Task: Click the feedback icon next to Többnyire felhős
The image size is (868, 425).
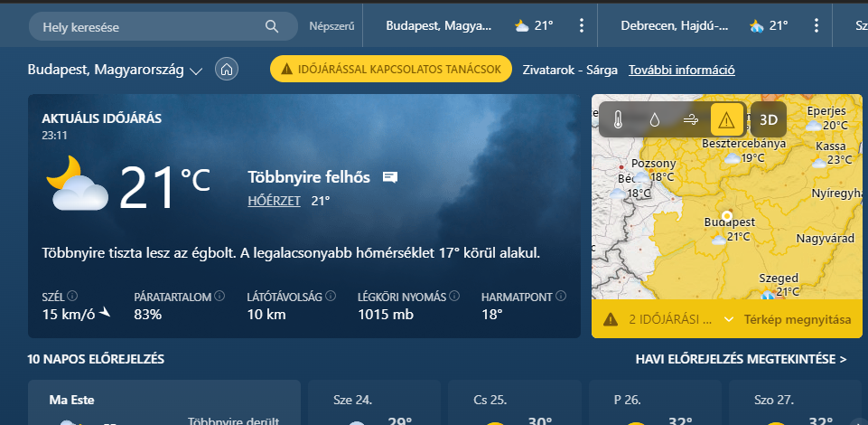Action: point(389,177)
